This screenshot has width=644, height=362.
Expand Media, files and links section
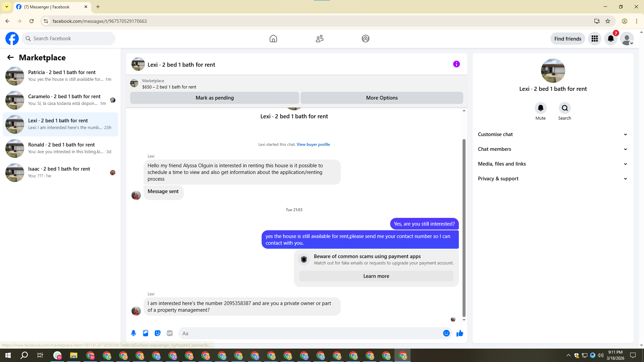click(552, 164)
